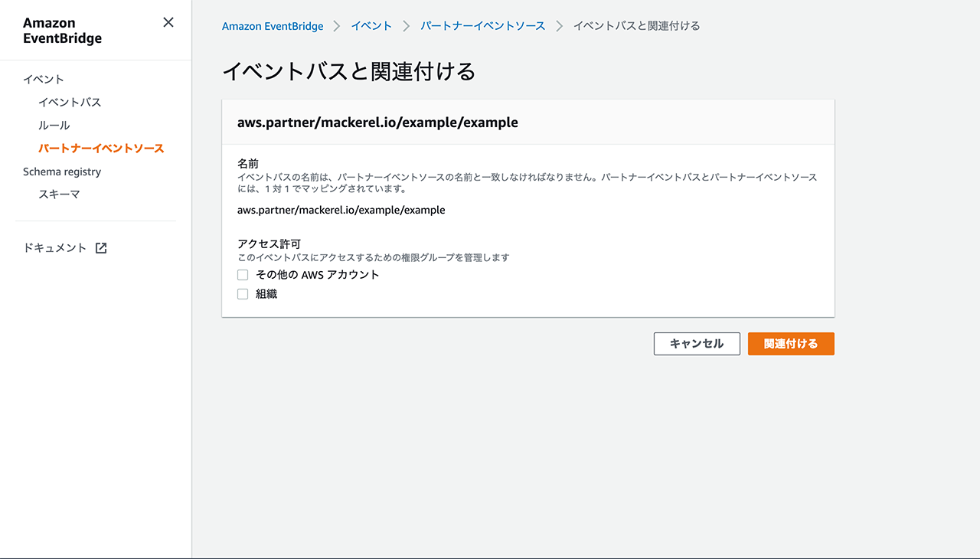Enable the その他の AWS アカウント checkbox
This screenshot has height=559, width=980.
pos(243,275)
